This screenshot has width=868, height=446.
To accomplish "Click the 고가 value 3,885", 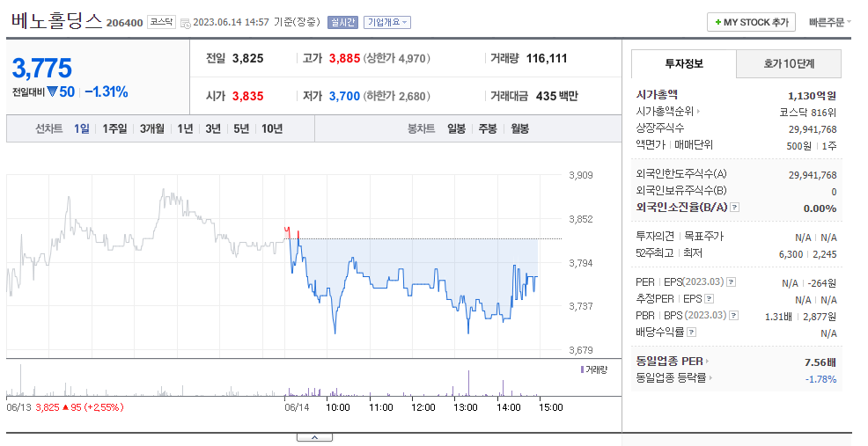I will click(x=344, y=59).
